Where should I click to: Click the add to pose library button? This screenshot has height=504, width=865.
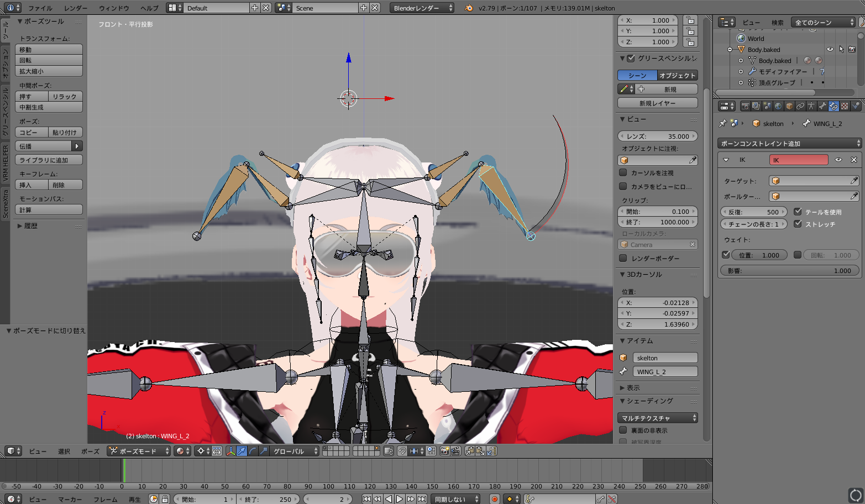coord(49,160)
